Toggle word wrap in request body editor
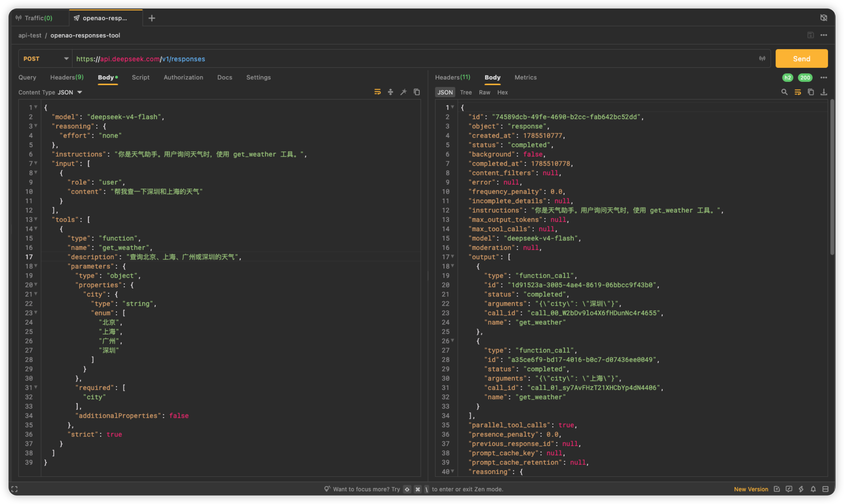 (x=377, y=92)
